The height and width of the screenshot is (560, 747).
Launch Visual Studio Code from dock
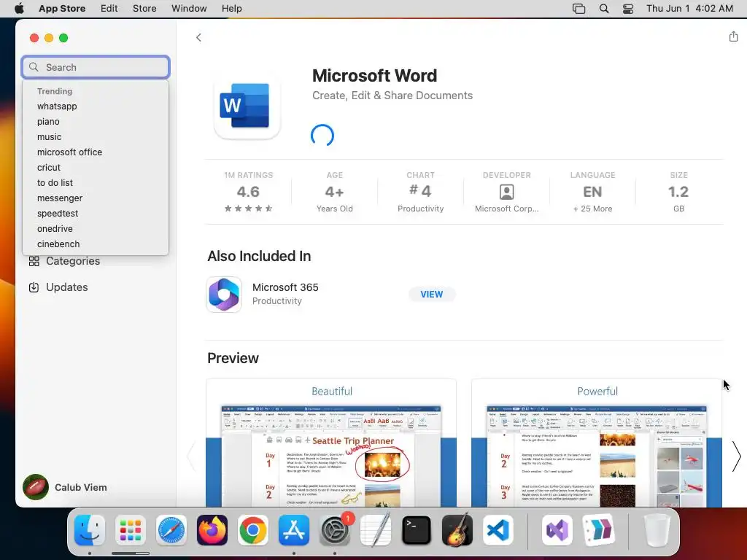[x=498, y=530]
